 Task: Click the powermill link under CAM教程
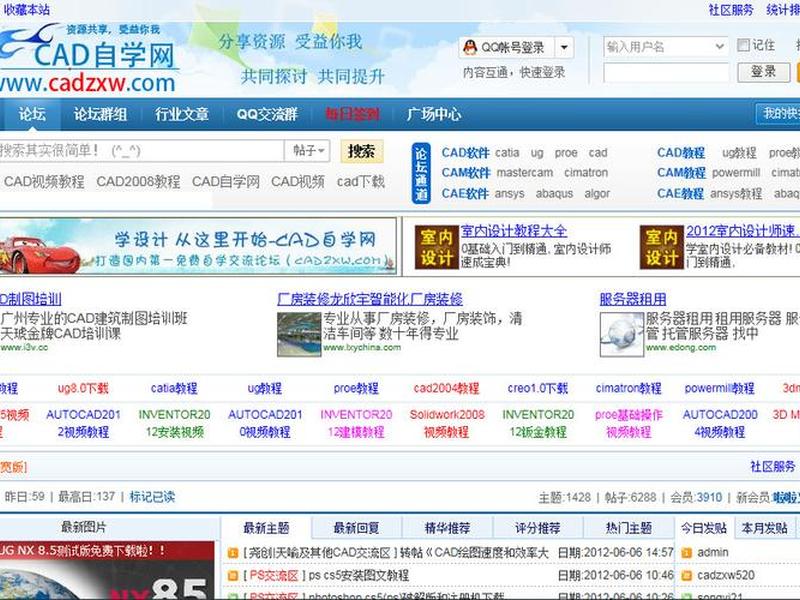[736, 173]
